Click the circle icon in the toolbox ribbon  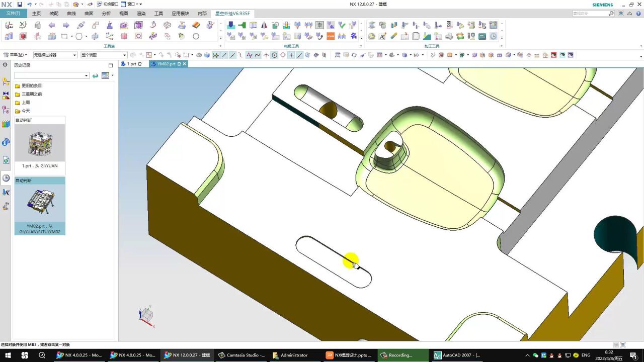pos(196,36)
